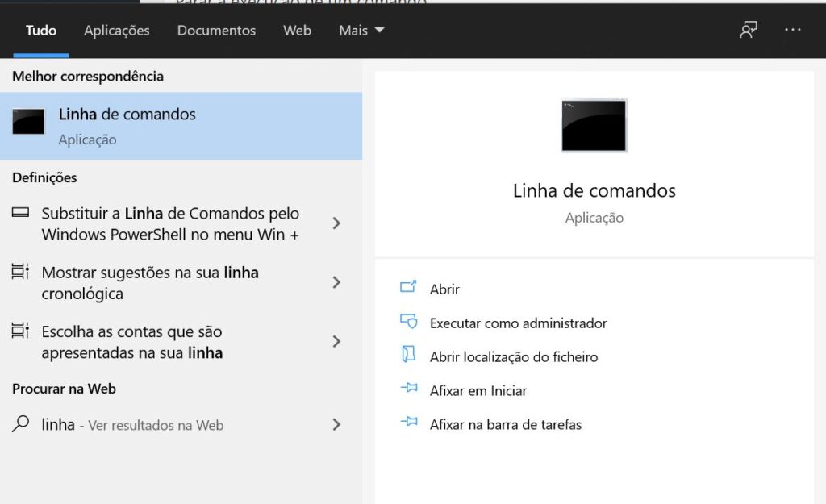The image size is (826, 504).
Task: Expand arrow for linha web results
Action: click(x=336, y=424)
